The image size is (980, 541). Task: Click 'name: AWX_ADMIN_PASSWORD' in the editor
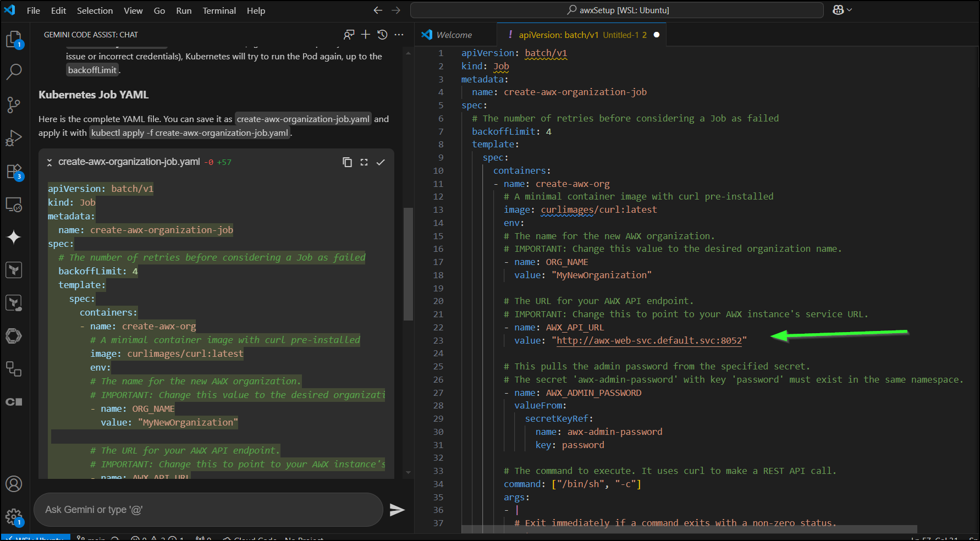[577, 393]
